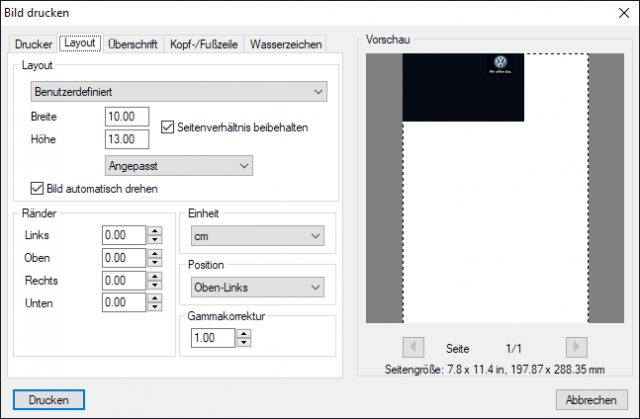Increase the Gammakorrektur value with up arrow
Viewport: 640px width, 419px height.
tap(244, 333)
